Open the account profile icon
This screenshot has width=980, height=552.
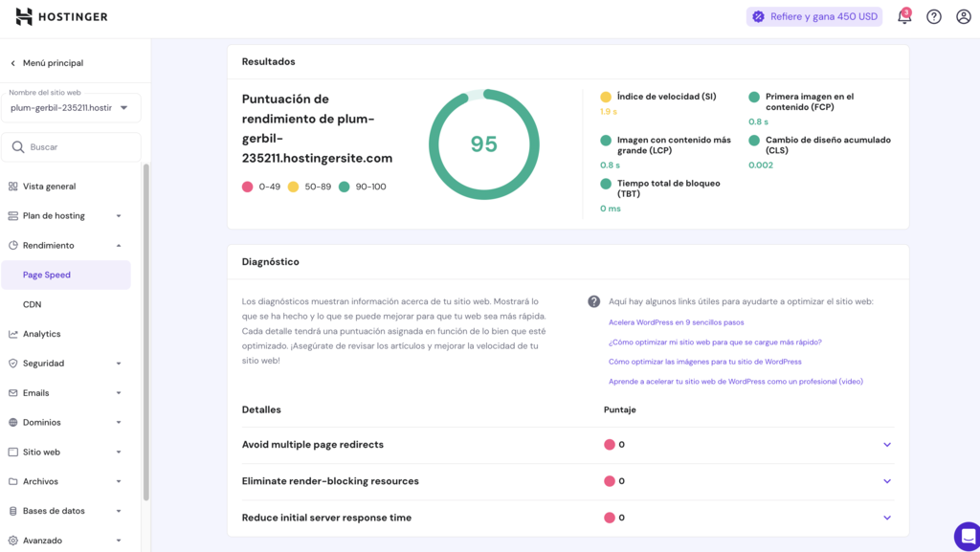pyautogui.click(x=963, y=16)
